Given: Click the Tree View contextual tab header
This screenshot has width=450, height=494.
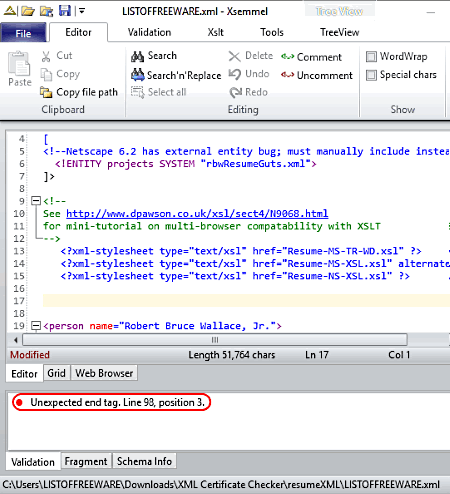Looking at the screenshot, I should click(339, 11).
